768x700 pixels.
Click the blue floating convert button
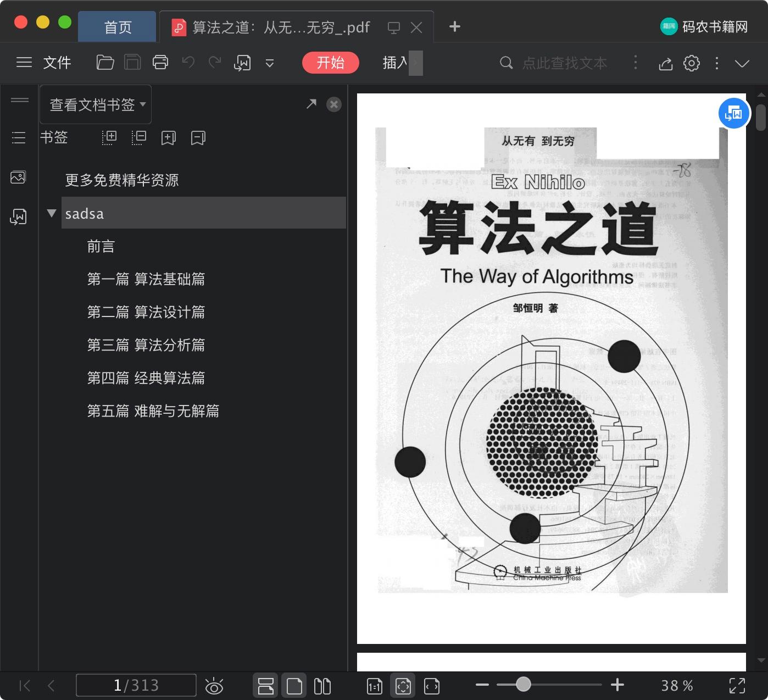tap(734, 113)
